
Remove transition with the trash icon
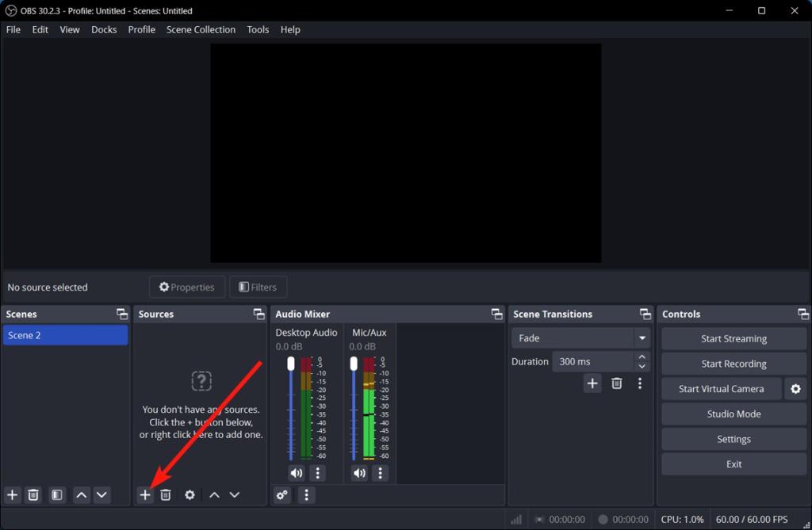[x=616, y=383]
